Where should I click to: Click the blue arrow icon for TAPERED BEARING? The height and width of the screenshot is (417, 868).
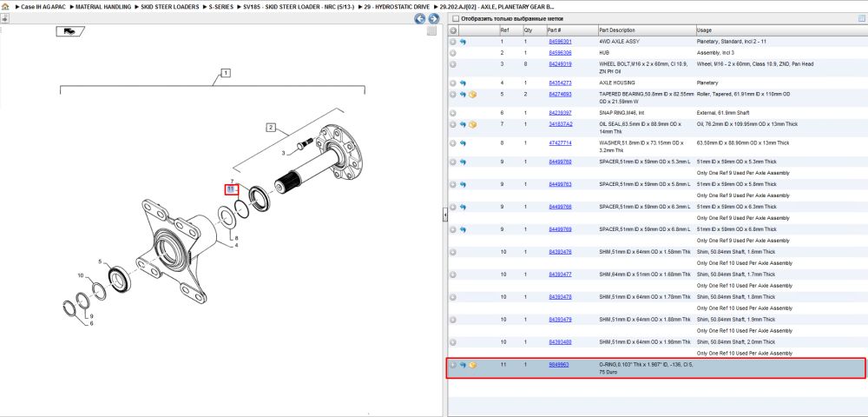pyautogui.click(x=463, y=95)
